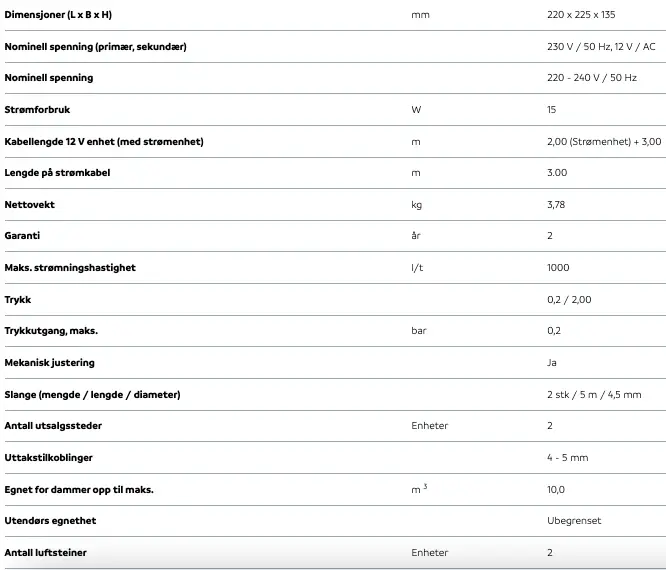The width and height of the screenshot is (666, 570).
Task: Select Kabellengde 12 V enhet label
Action: point(104,141)
